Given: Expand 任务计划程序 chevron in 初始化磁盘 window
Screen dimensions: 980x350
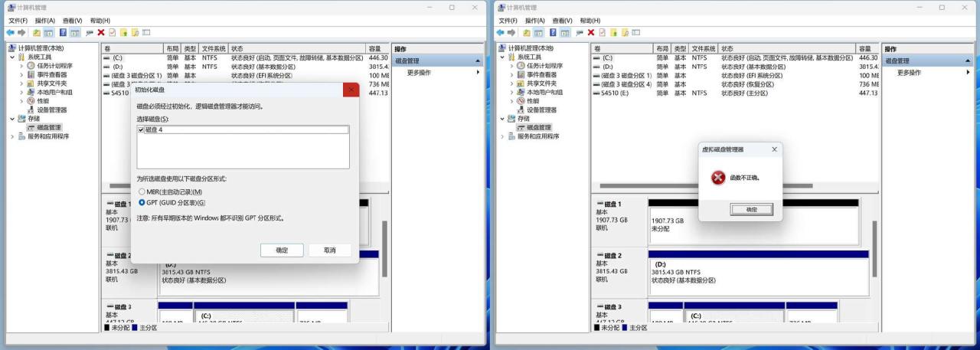Looking at the screenshot, I should pos(21,66).
